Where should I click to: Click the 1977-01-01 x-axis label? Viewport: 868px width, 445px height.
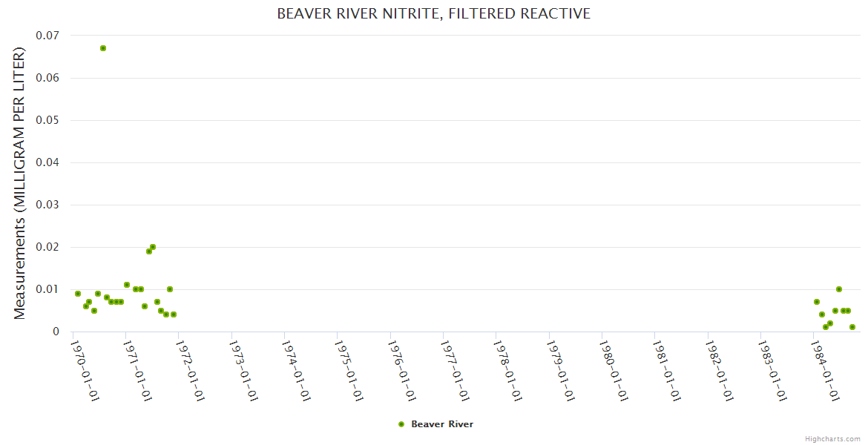(x=456, y=371)
